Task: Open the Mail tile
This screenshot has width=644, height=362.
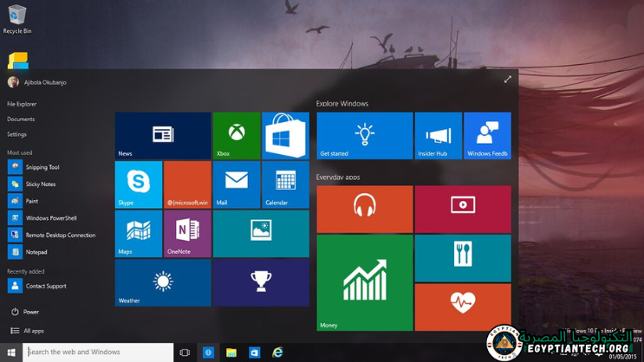Action: tap(237, 184)
